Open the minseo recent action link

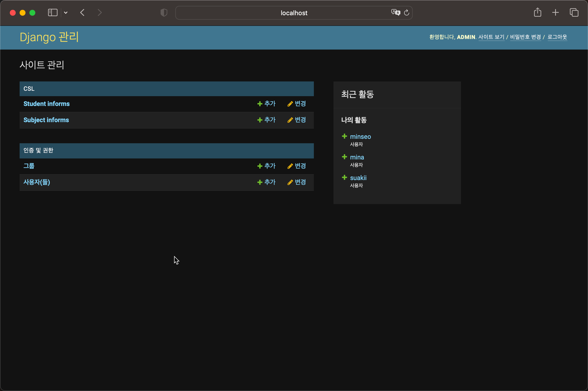(360, 137)
